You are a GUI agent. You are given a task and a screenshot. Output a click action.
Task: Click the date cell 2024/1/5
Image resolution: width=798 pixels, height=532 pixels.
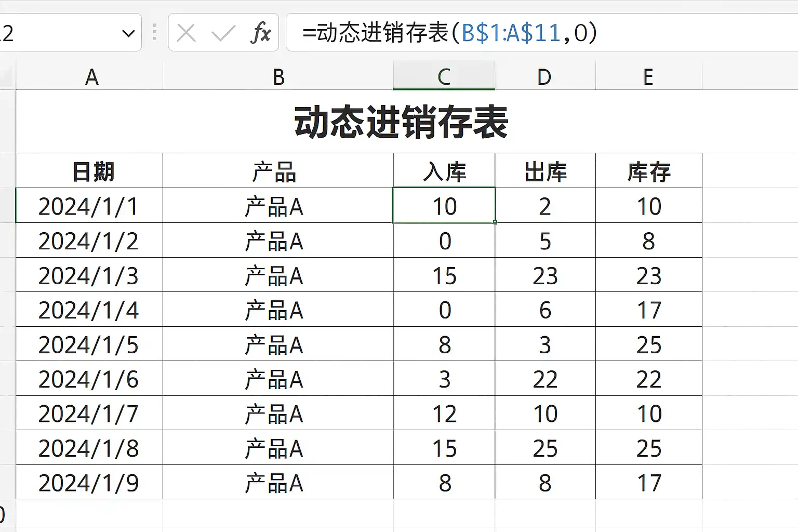[89, 344]
